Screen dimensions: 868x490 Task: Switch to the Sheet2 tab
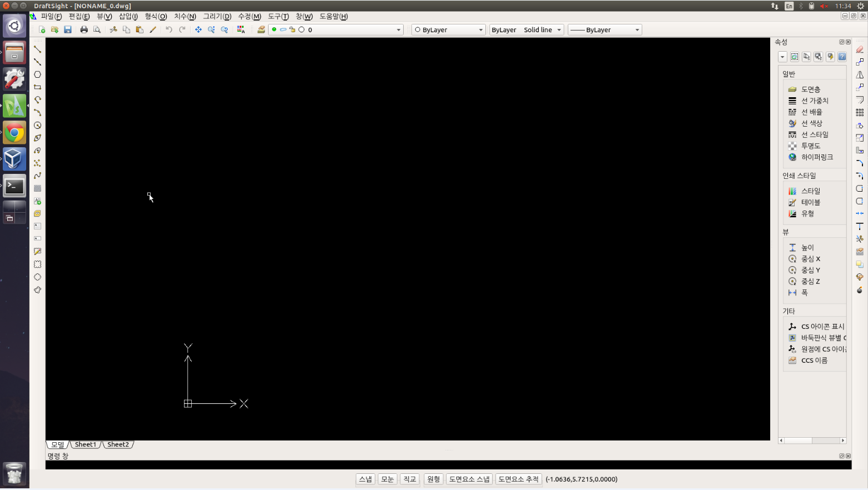[118, 444]
